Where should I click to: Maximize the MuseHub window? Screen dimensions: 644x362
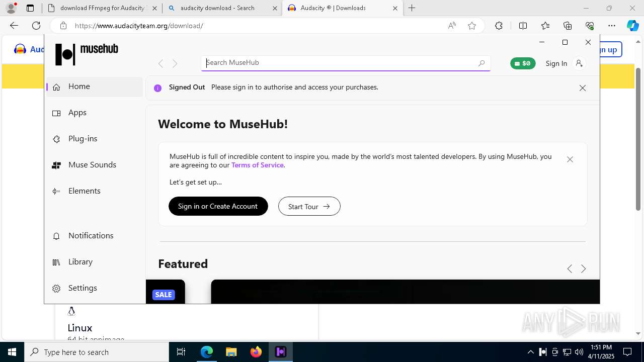coord(565,42)
